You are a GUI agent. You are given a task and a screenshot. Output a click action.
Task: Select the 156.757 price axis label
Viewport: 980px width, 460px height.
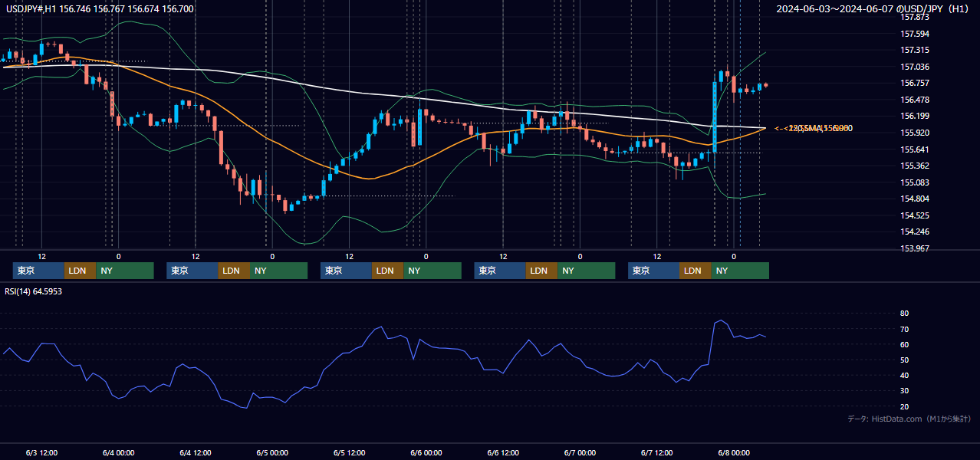click(x=915, y=83)
